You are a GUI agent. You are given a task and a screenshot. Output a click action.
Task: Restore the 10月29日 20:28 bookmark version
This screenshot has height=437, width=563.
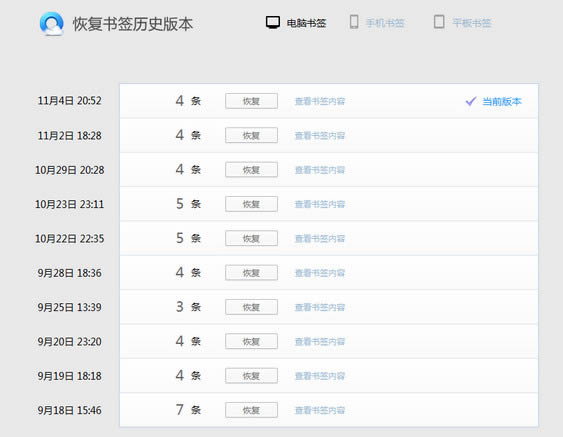[251, 169]
